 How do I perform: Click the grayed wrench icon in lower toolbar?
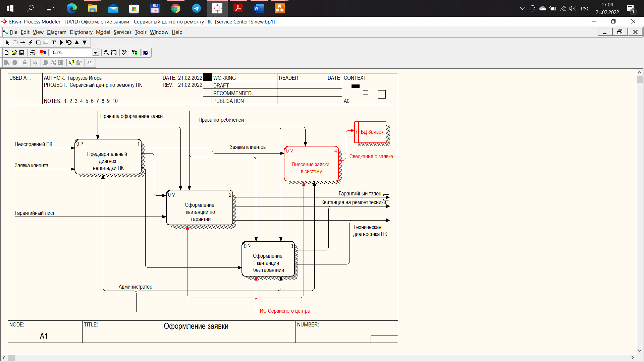79,63
